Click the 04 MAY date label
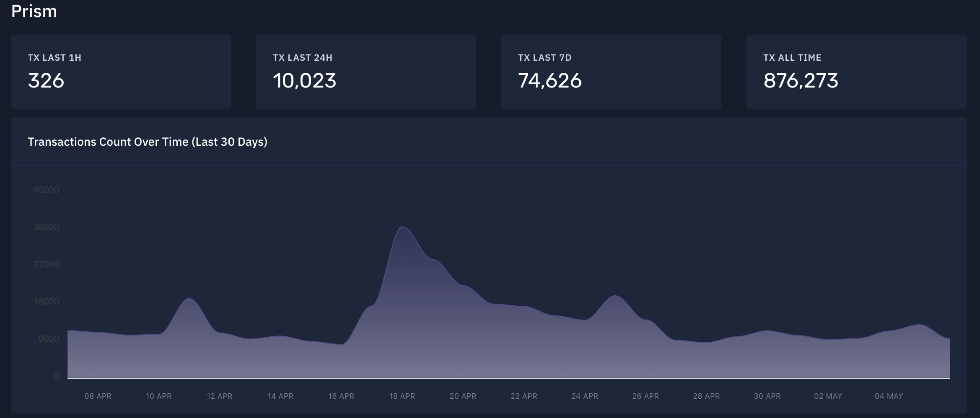The width and height of the screenshot is (980, 418). pos(889,396)
